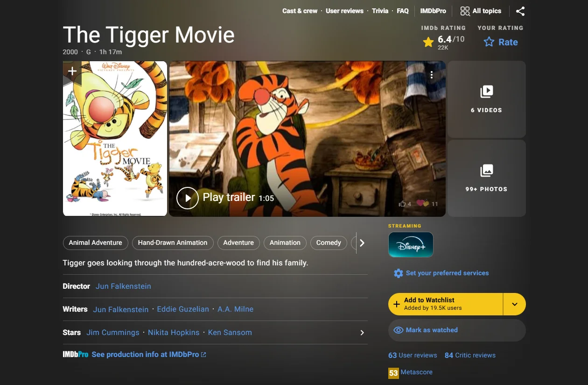
Task: Select Disney+ as streaming service
Action: [x=411, y=244]
